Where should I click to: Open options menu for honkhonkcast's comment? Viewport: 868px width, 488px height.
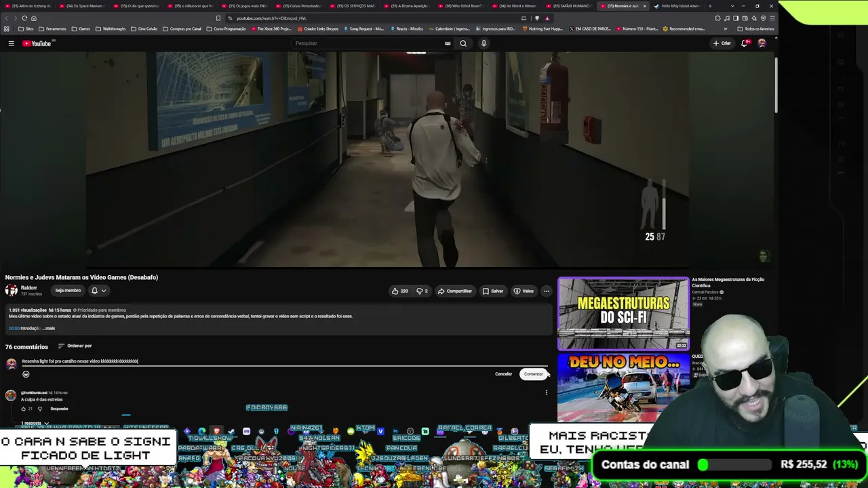[x=547, y=392]
